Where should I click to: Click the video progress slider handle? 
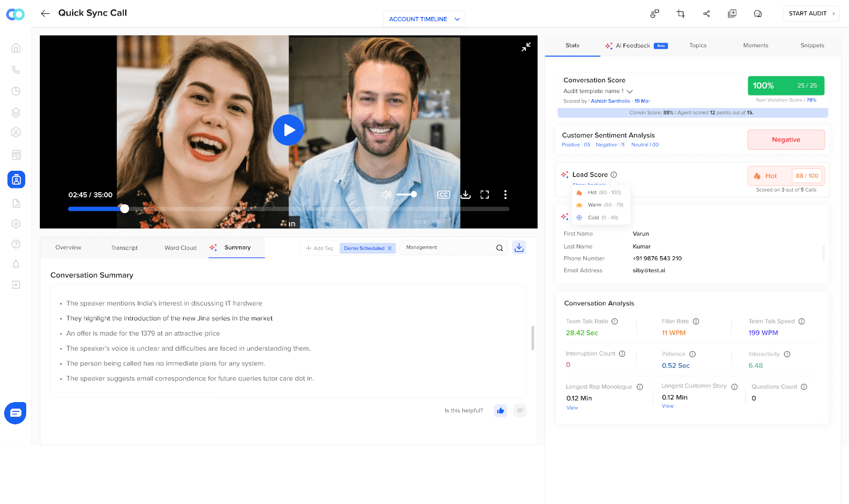point(125,208)
